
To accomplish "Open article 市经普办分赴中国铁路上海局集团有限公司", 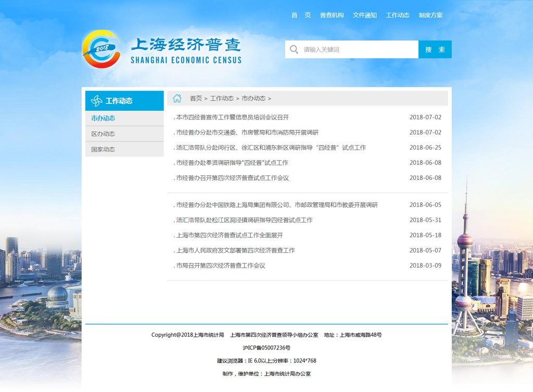I will click(277, 205).
